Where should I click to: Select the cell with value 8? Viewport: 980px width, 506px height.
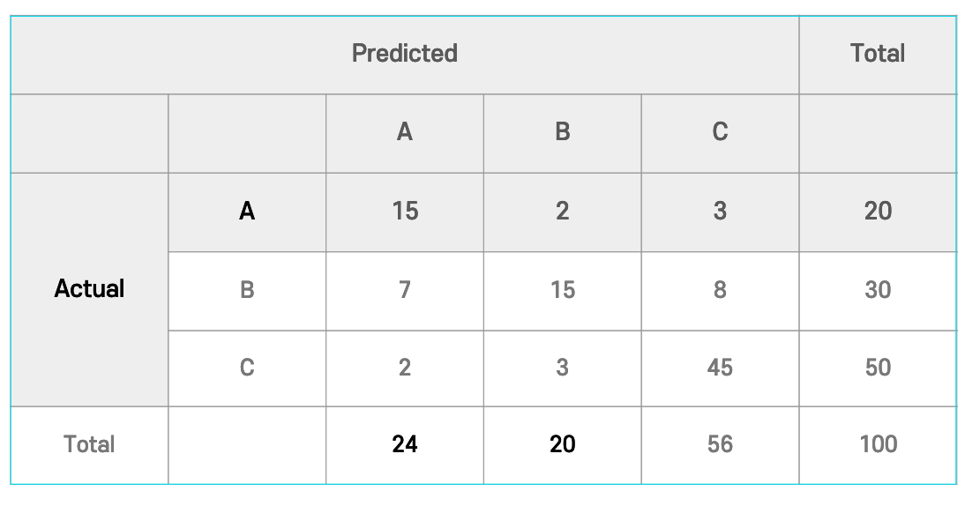point(720,291)
